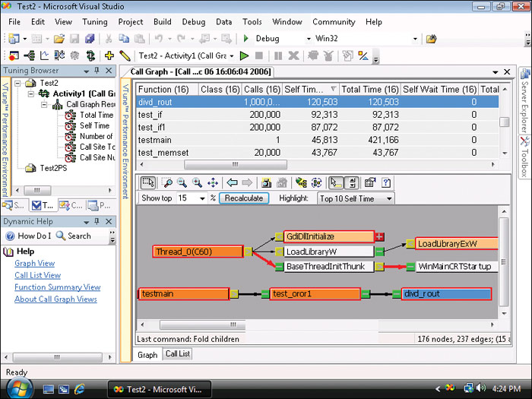Image resolution: width=532 pixels, height=399 pixels.
Task: Open the Win32 platform dropdown
Action: [x=415, y=39]
